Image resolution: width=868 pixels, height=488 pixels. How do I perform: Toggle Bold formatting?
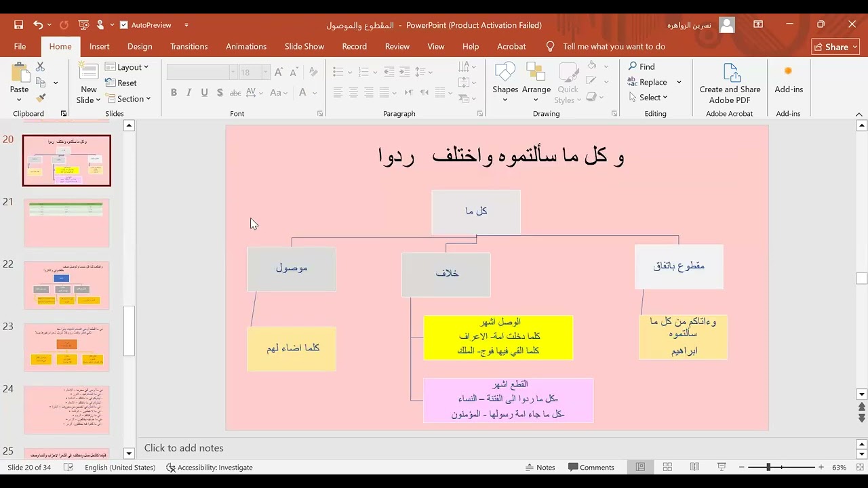tap(174, 93)
